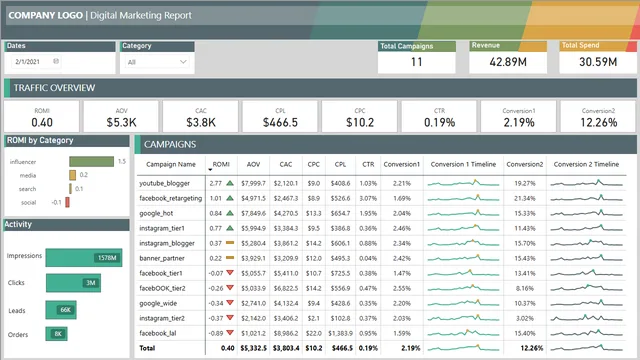Click the Impressions 1578M bar
The width and height of the screenshot is (640, 360).
[x=84, y=258]
